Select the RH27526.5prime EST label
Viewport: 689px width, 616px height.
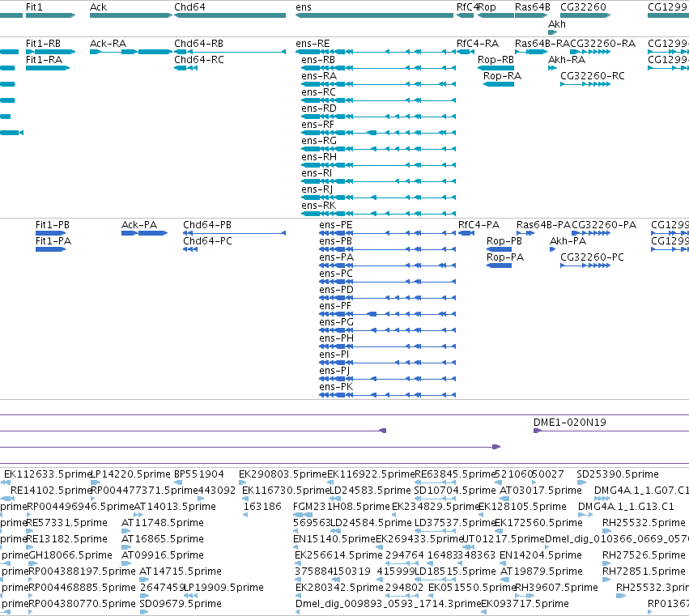644,555
